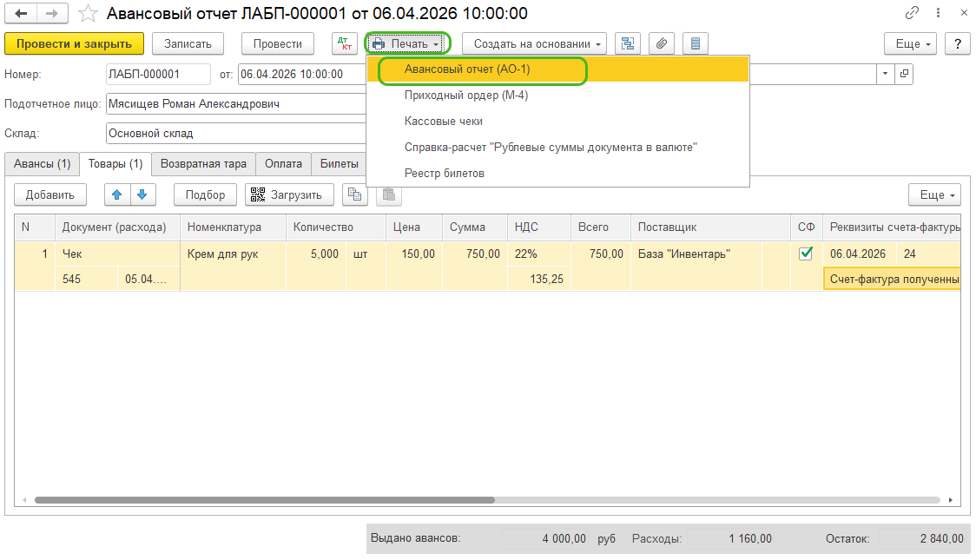976x560 pixels.
Task: Copy link to document via chain icon
Action: point(912,12)
